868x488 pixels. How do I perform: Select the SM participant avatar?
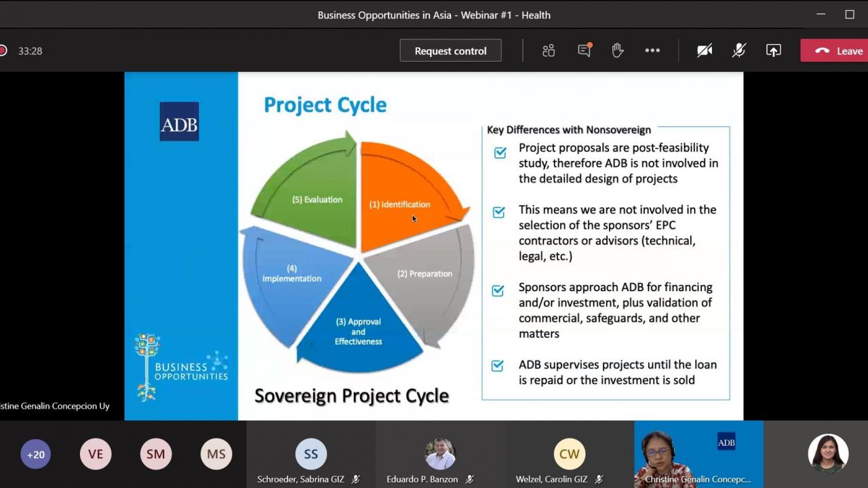(156, 454)
